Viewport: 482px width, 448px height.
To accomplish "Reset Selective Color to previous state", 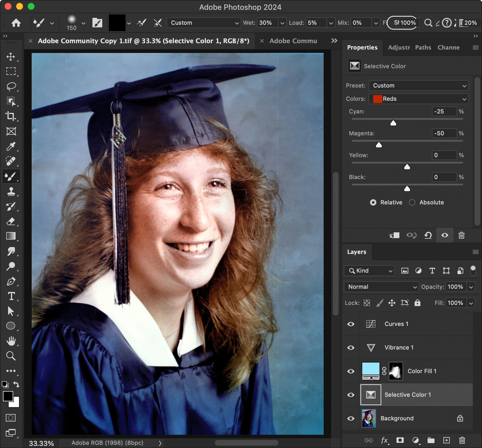I will (x=428, y=235).
